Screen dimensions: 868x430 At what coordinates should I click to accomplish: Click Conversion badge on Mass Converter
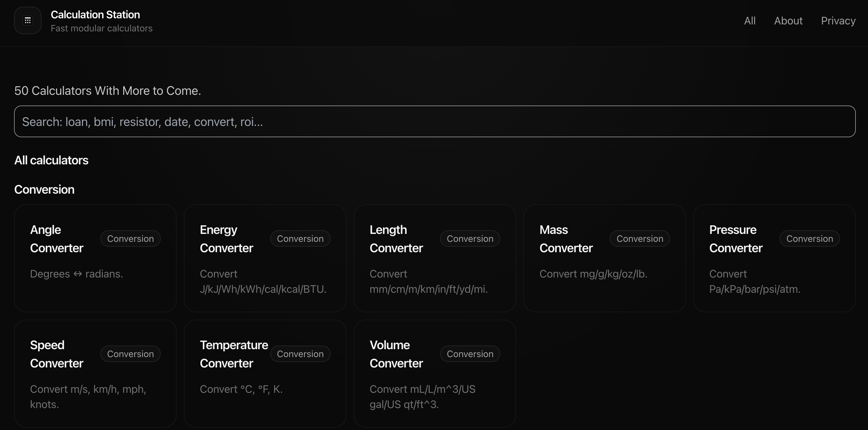tap(640, 239)
